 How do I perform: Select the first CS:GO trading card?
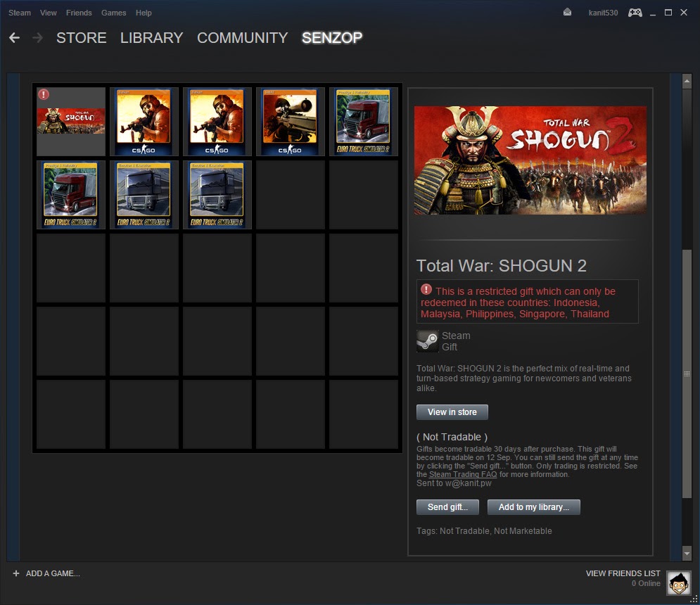[x=144, y=122]
